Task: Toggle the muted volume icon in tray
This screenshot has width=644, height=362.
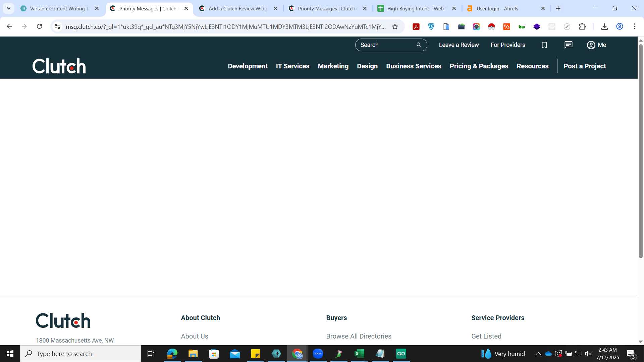Action: (588, 354)
